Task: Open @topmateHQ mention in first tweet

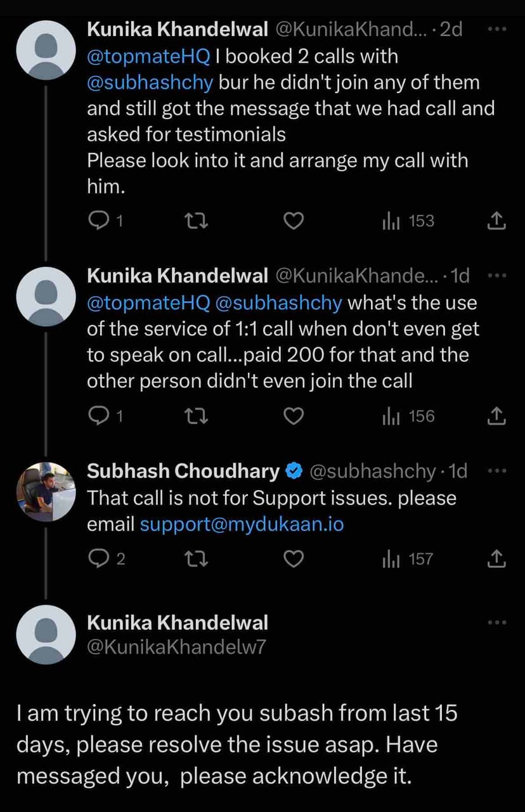Action: tap(148, 56)
